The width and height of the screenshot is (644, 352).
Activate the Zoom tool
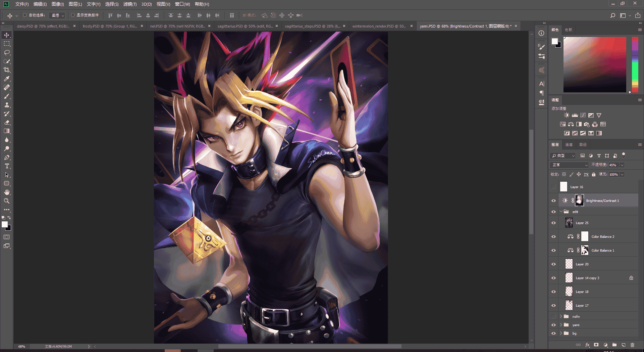pyautogui.click(x=7, y=201)
